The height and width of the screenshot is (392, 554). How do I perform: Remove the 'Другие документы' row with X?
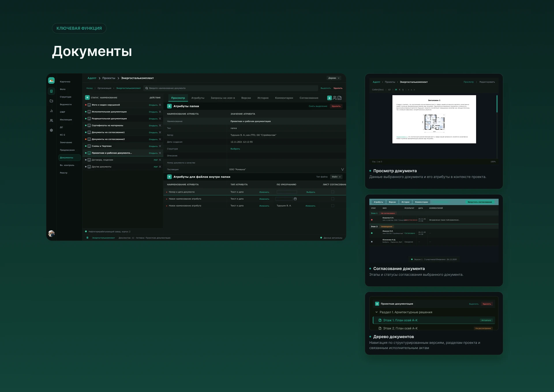tap(160, 167)
